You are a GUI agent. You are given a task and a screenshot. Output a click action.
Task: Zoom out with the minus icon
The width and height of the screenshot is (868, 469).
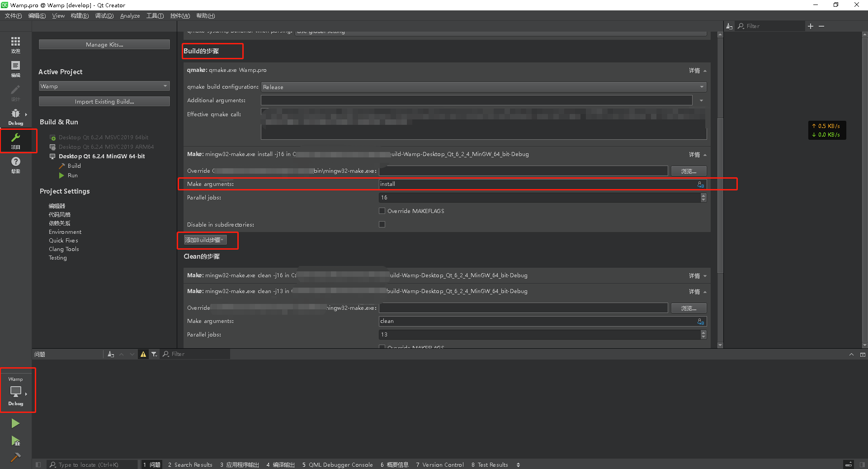(821, 26)
